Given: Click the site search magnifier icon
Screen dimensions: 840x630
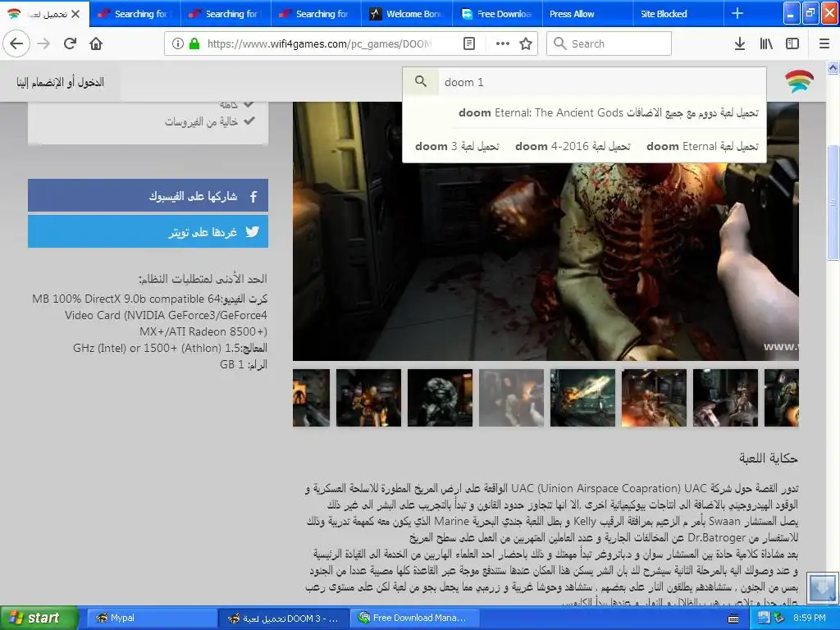Looking at the screenshot, I should (421, 81).
